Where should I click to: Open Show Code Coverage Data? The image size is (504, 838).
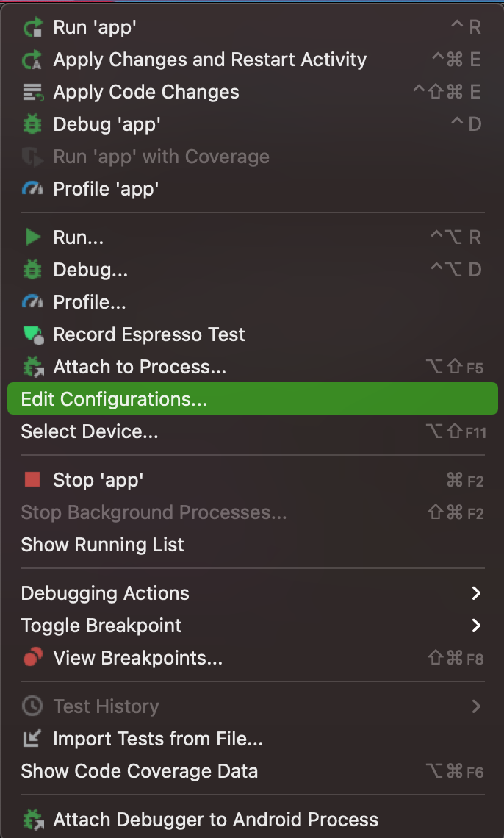click(x=140, y=772)
